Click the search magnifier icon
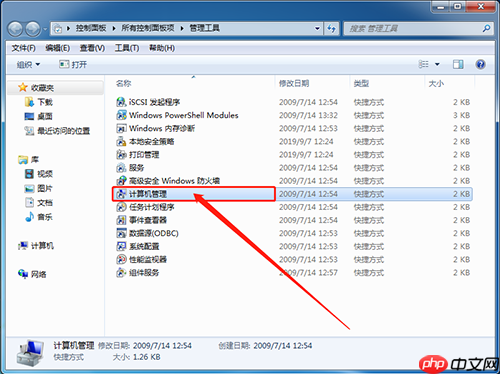This screenshot has height=374, width=500. coord(486,29)
